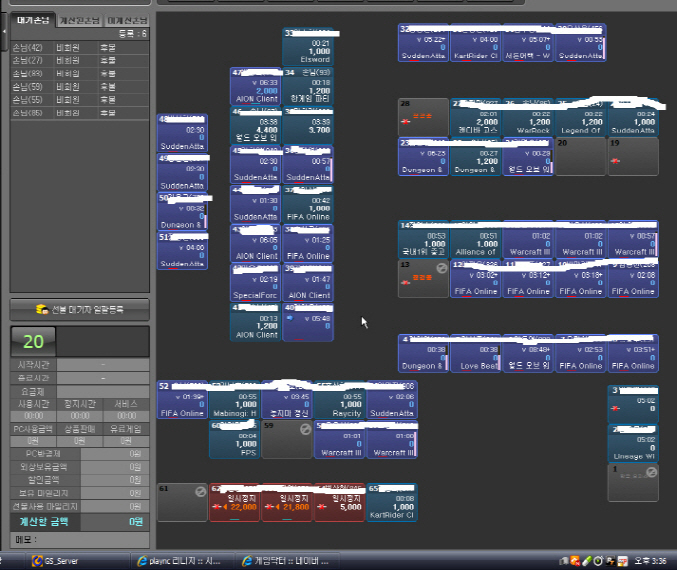Select waiting customer 손님(85) row
Viewport: 677px width, 570px height.
[80, 113]
